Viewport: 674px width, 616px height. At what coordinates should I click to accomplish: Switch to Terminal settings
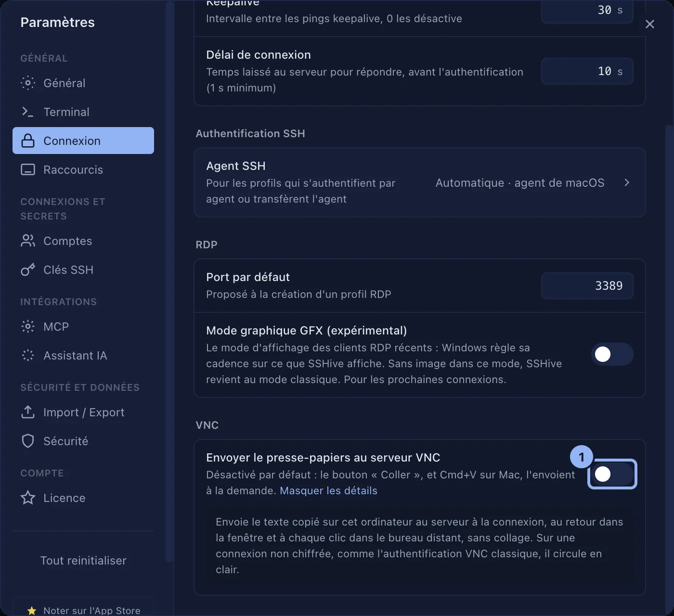(83, 112)
